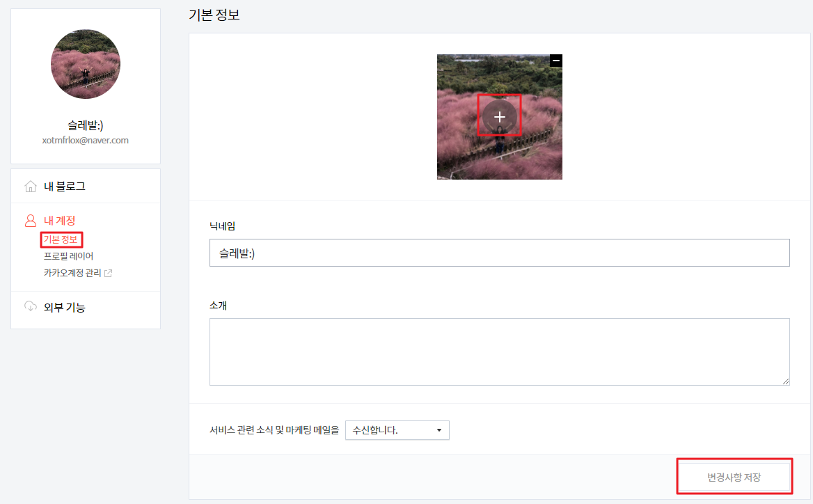Expand the 내 계정 menu section

pyautogui.click(x=59, y=221)
